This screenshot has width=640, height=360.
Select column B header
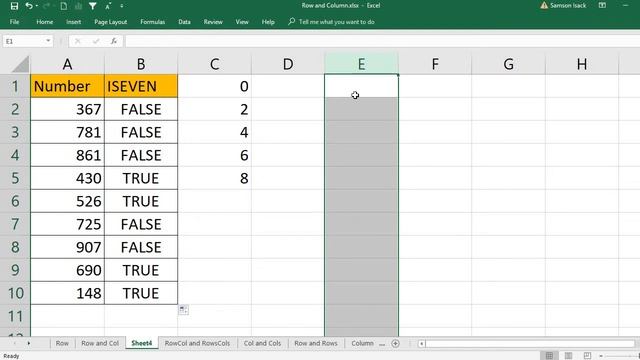(141, 64)
